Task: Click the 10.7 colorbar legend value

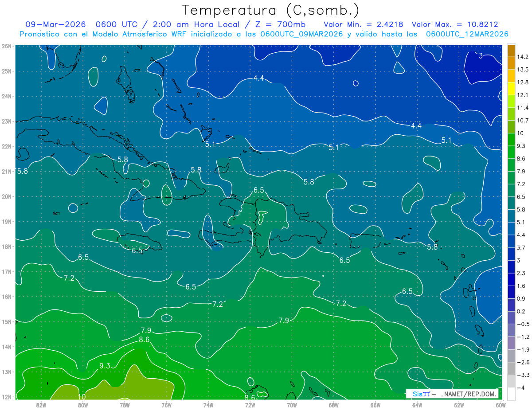Action: tap(523, 121)
